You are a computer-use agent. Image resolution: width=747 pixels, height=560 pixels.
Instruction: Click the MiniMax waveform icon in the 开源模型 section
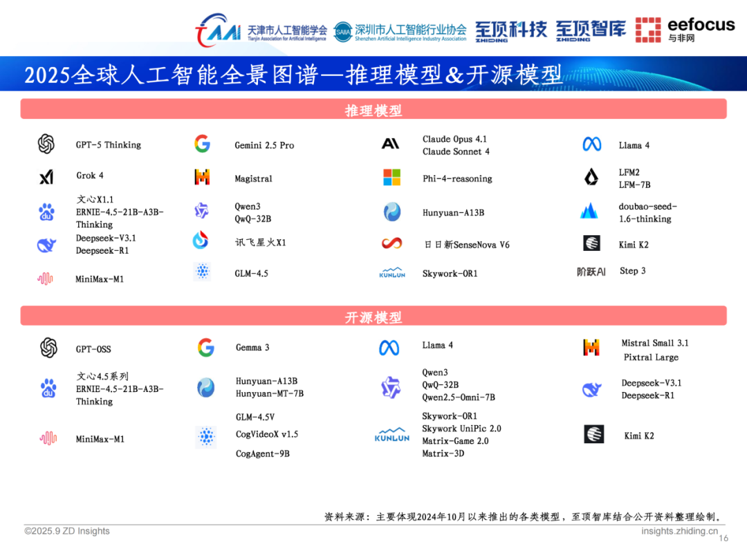(48, 438)
